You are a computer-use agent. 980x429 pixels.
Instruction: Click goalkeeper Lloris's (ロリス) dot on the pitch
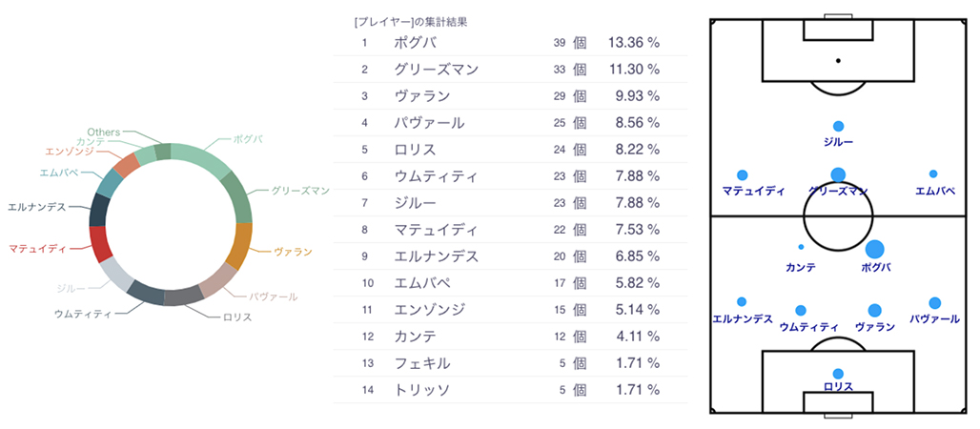pos(838,374)
